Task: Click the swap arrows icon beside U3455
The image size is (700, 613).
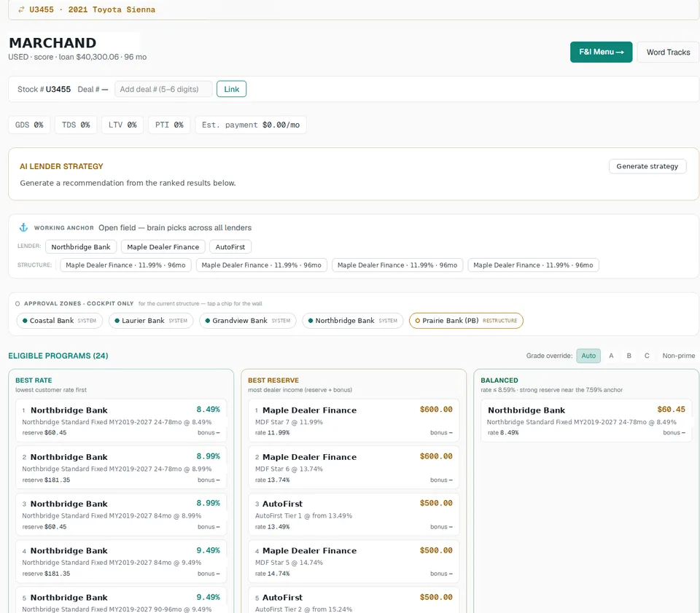Action: 21,9
